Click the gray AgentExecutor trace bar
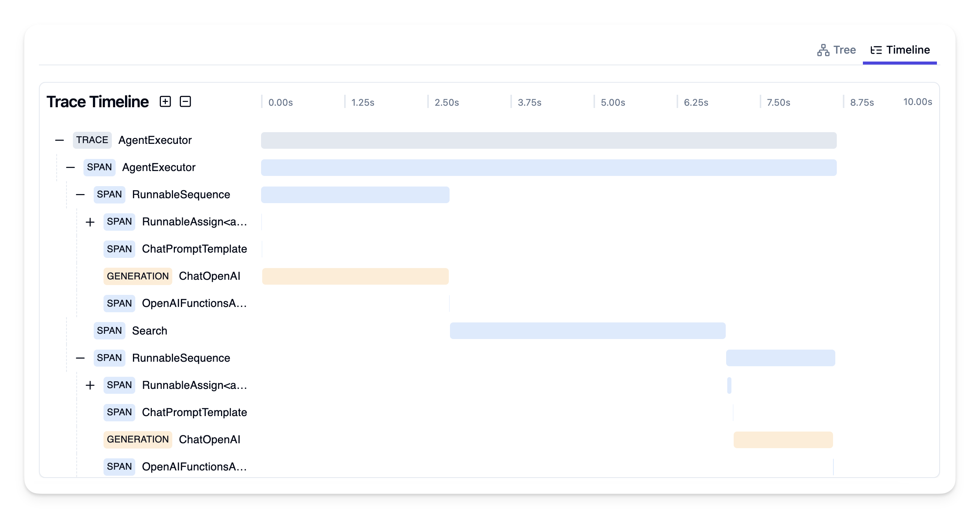980x518 pixels. [548, 140]
